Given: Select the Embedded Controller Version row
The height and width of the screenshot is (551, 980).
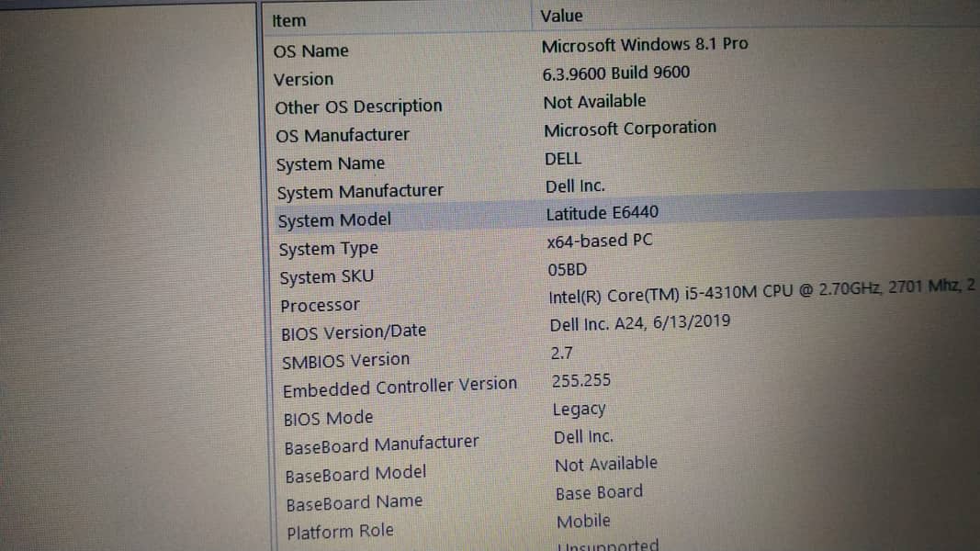Looking at the screenshot, I should [x=400, y=388].
